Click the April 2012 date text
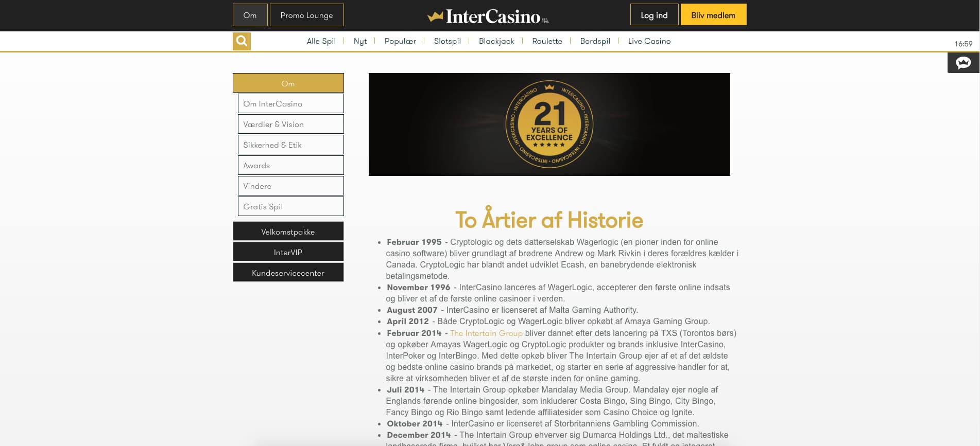Image resolution: width=980 pixels, height=446 pixels. [407, 321]
